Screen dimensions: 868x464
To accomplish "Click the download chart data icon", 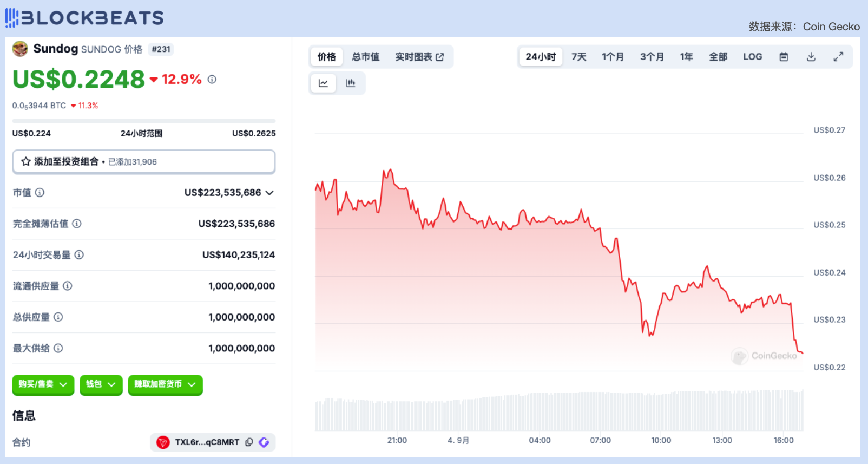I will (811, 57).
